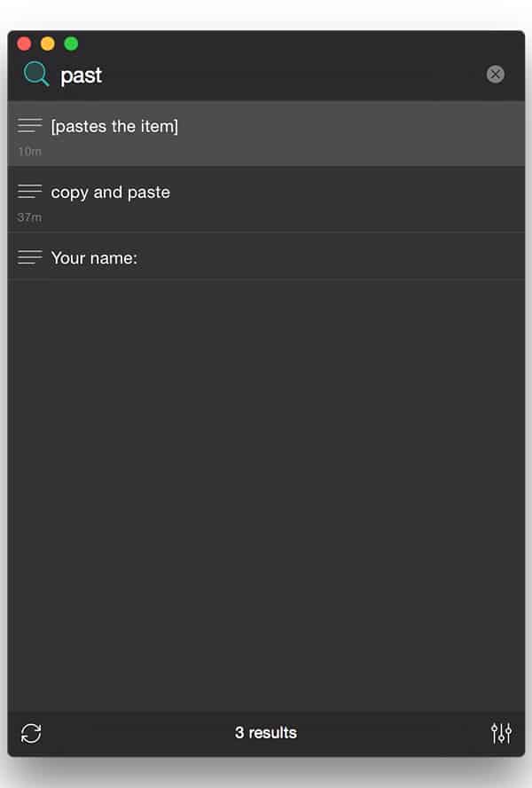Click the empty area below the results

click(x=266, y=495)
